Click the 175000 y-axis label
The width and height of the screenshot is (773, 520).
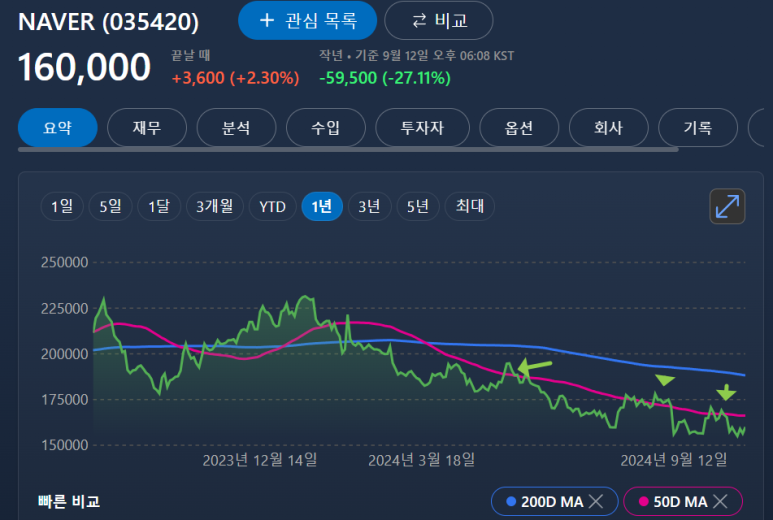(65, 399)
